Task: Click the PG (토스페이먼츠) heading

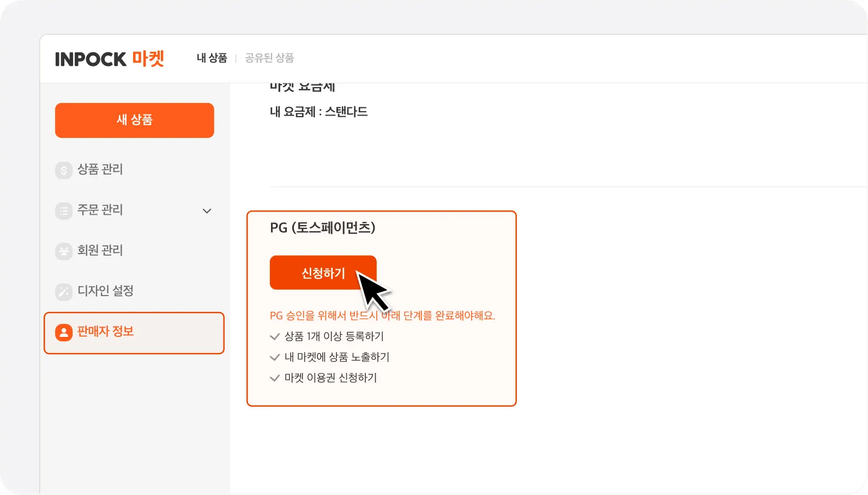Action: (x=323, y=227)
